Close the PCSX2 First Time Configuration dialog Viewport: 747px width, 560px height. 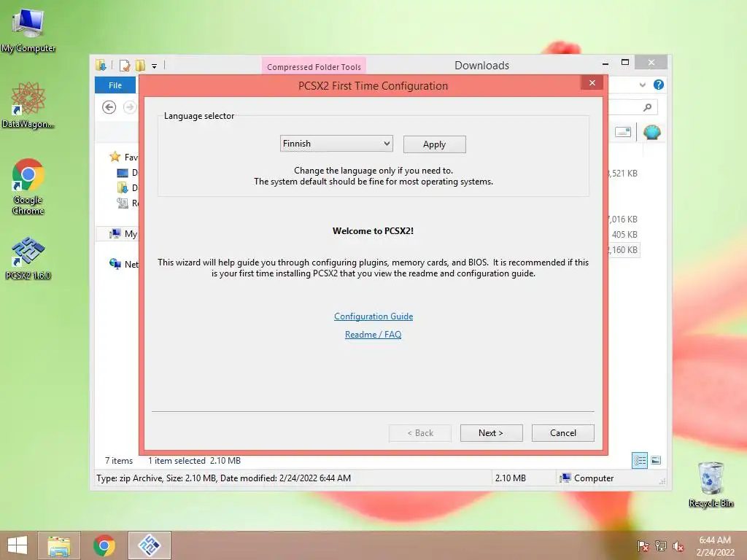(592, 83)
